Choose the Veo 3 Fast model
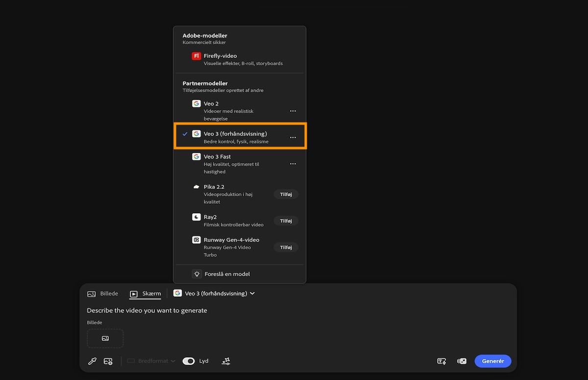The image size is (588, 380). tap(239, 164)
